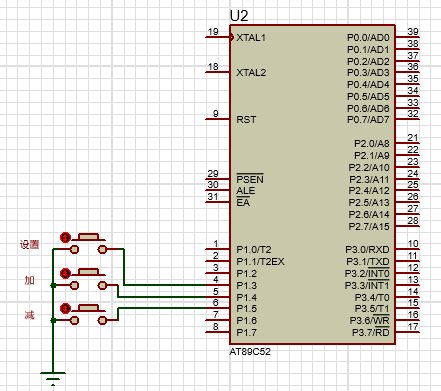Click the P1.3 pin label
This screenshot has height=391, width=441.
pos(247,286)
